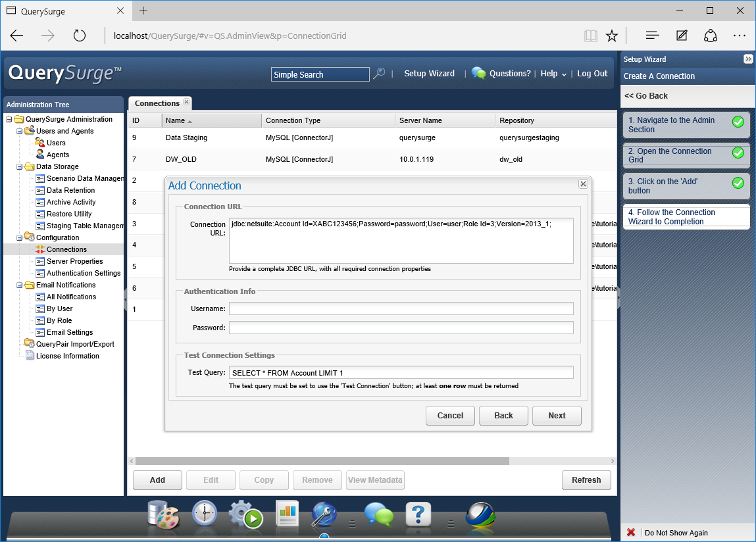Select the Connections tab
The height and width of the screenshot is (542, 756).
(157, 103)
